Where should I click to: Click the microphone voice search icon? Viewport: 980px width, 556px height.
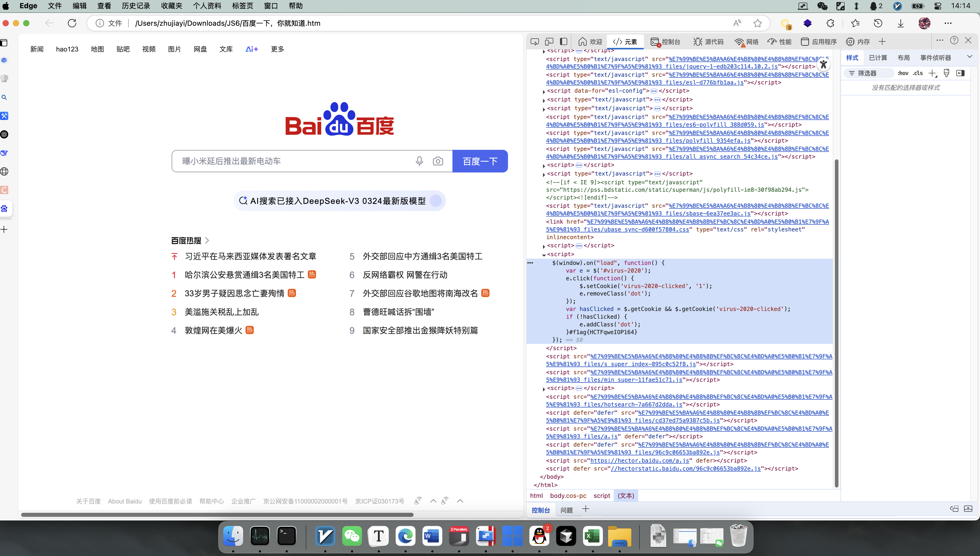point(419,161)
